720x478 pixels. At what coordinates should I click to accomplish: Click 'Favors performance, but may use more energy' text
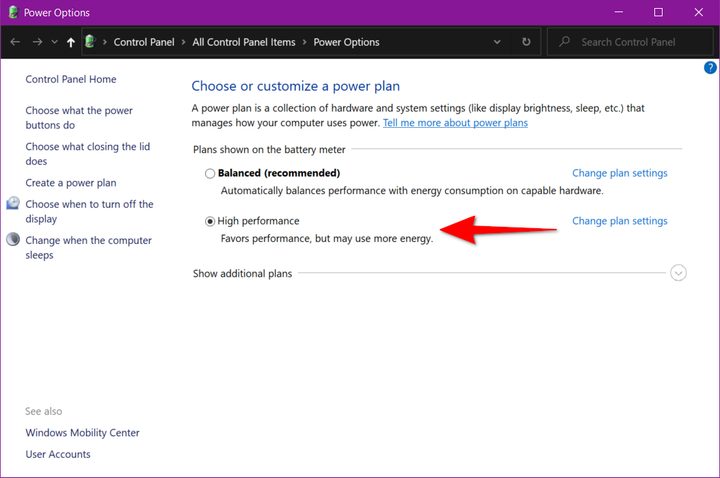(326, 239)
